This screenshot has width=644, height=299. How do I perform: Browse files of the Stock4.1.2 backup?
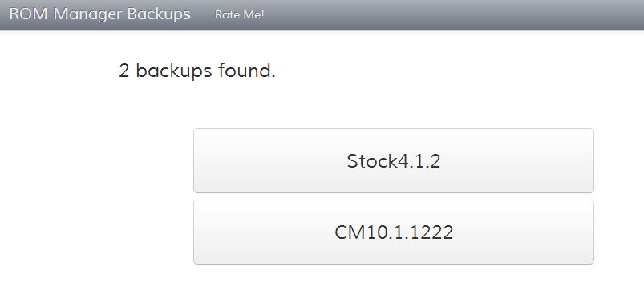coord(394,160)
